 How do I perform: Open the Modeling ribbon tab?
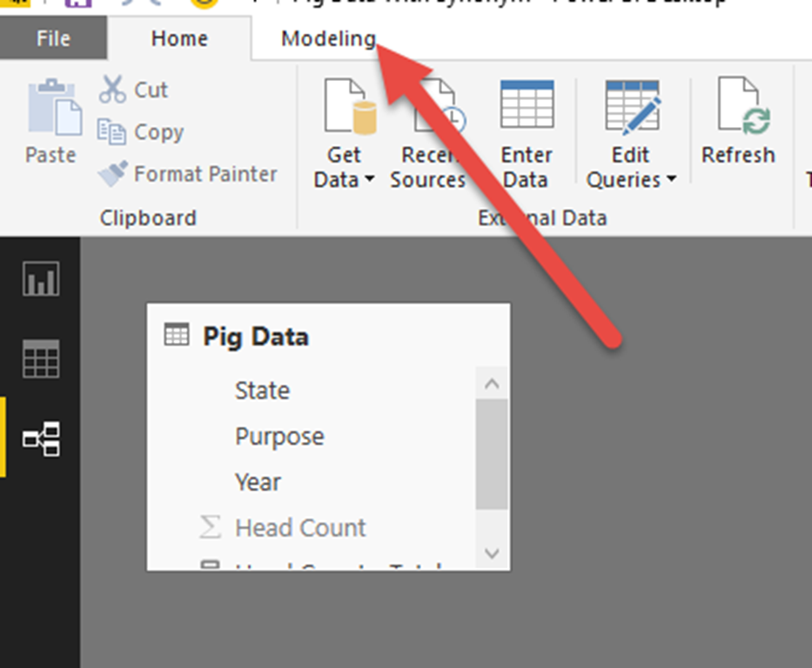328,39
